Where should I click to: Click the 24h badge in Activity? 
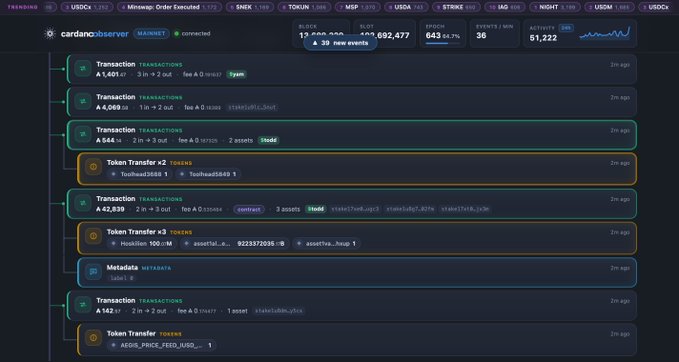[x=566, y=28]
